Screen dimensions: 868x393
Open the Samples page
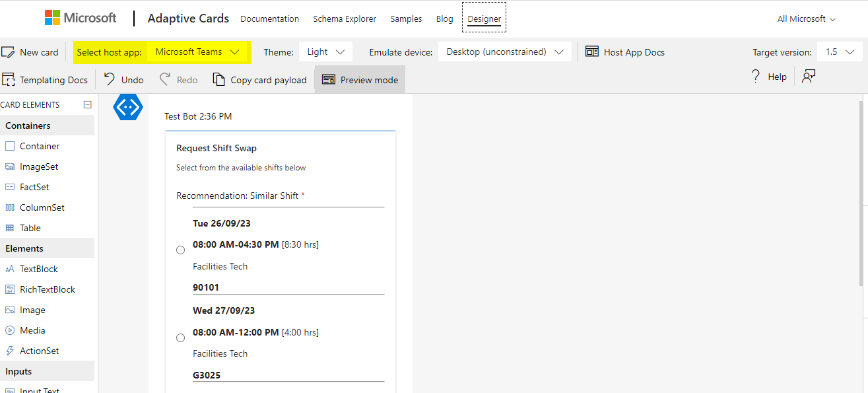point(406,18)
